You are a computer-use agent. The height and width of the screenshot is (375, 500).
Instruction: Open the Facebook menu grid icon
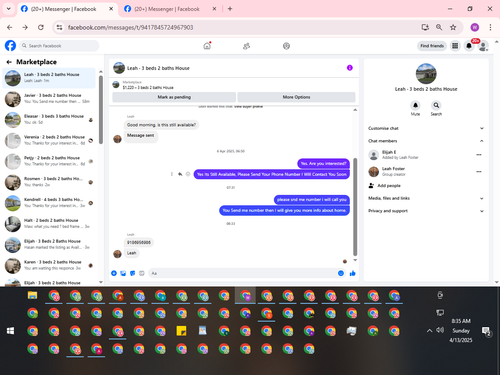[x=455, y=46]
